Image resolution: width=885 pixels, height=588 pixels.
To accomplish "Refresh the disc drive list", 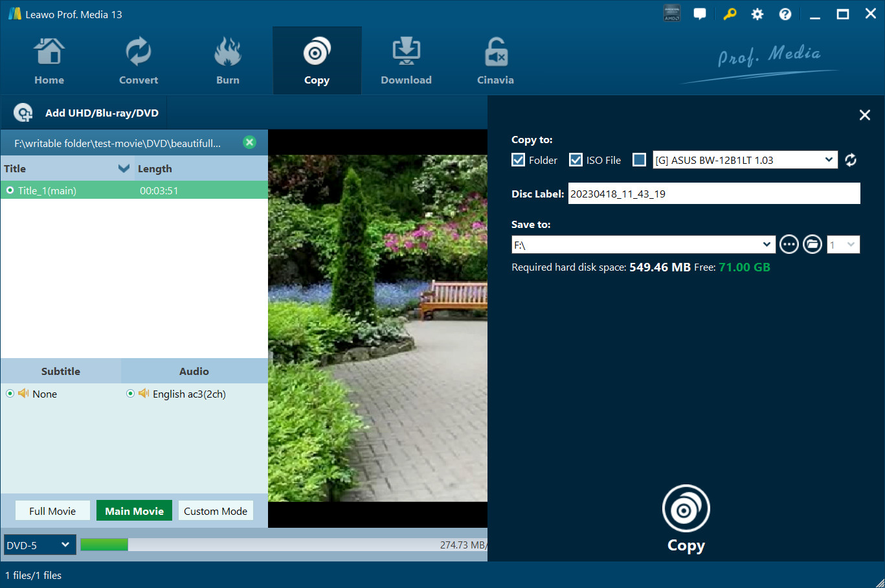I will pos(851,160).
